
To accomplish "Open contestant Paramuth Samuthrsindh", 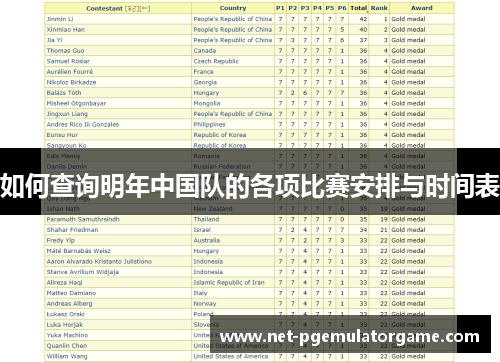I will [83, 219].
